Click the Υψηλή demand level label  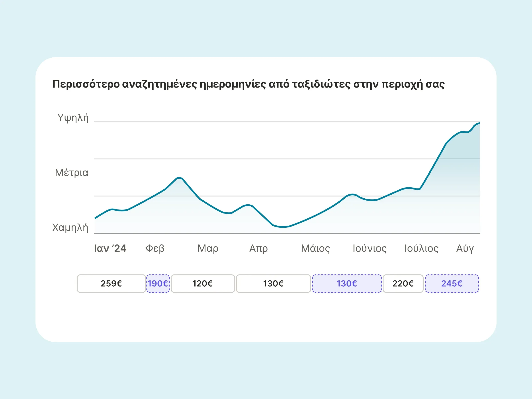[73, 118]
